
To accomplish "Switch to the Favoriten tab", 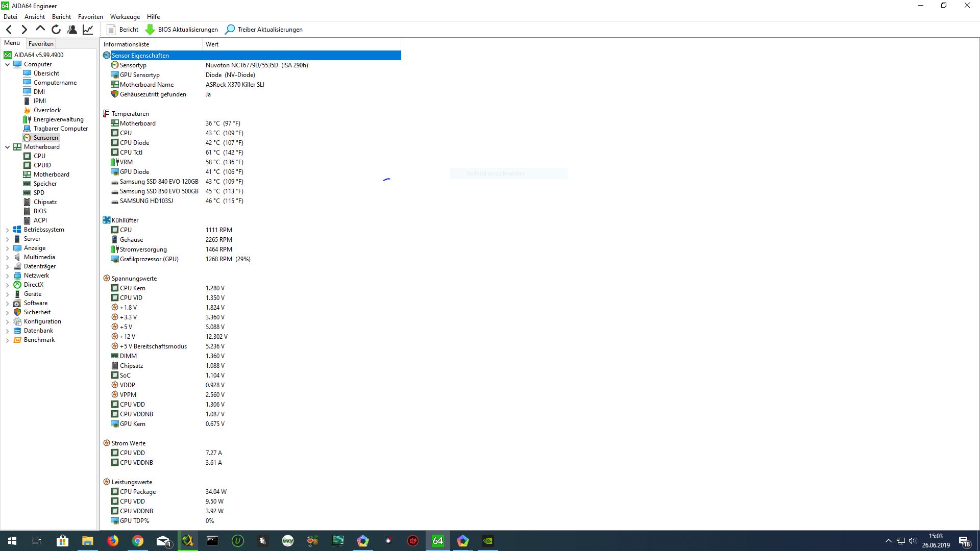I will pyautogui.click(x=41, y=44).
